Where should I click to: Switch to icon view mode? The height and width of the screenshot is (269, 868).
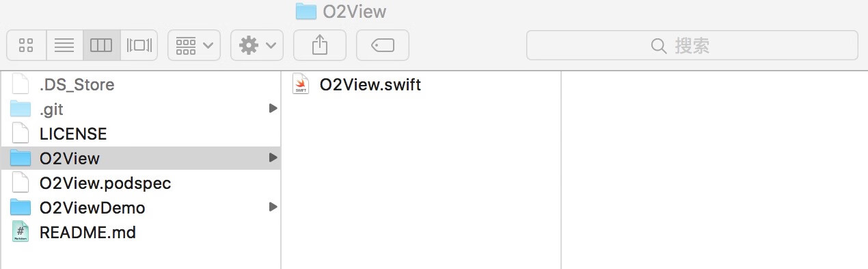tap(27, 46)
